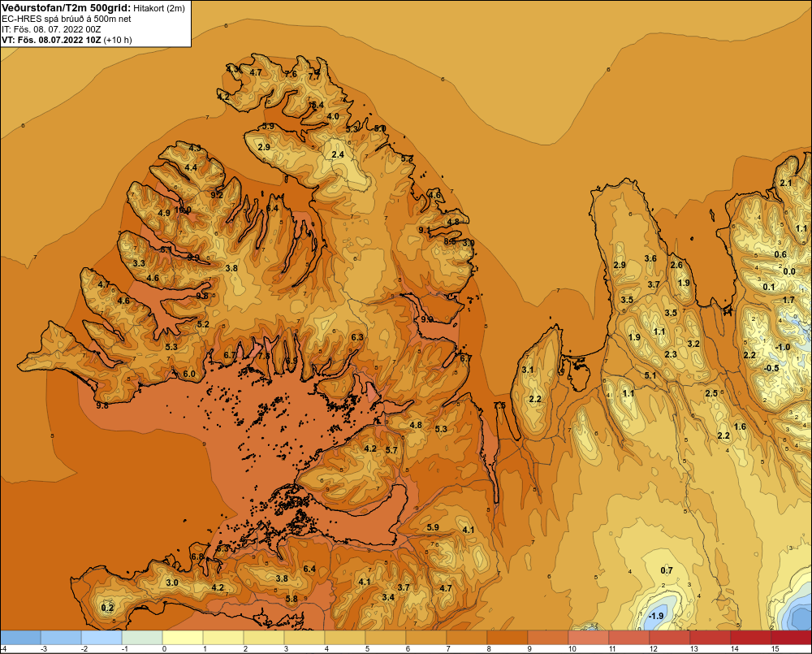812x654 pixels.
Task: Select the 6.0 temperature value
Action: click(189, 374)
